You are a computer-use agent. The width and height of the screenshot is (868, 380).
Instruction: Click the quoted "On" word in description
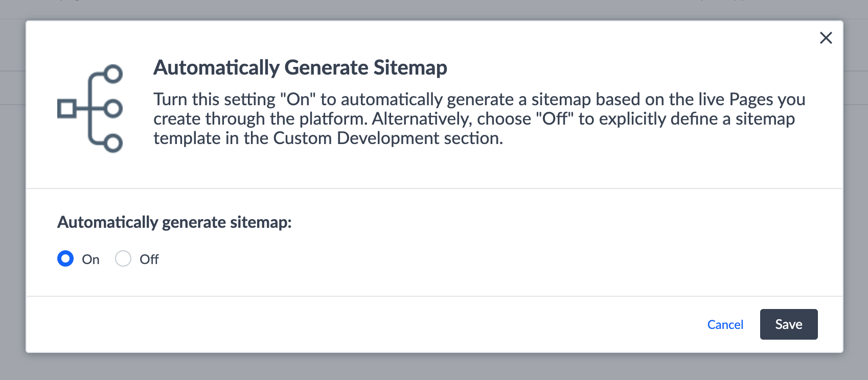pyautogui.click(x=298, y=99)
